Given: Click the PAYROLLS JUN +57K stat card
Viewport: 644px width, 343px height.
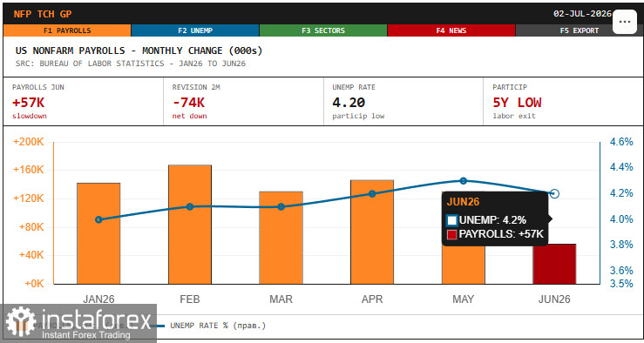Looking at the screenshot, I should click(x=84, y=101).
